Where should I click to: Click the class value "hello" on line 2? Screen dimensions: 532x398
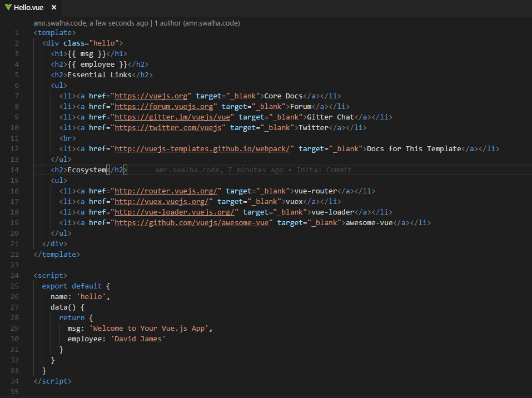pos(104,43)
